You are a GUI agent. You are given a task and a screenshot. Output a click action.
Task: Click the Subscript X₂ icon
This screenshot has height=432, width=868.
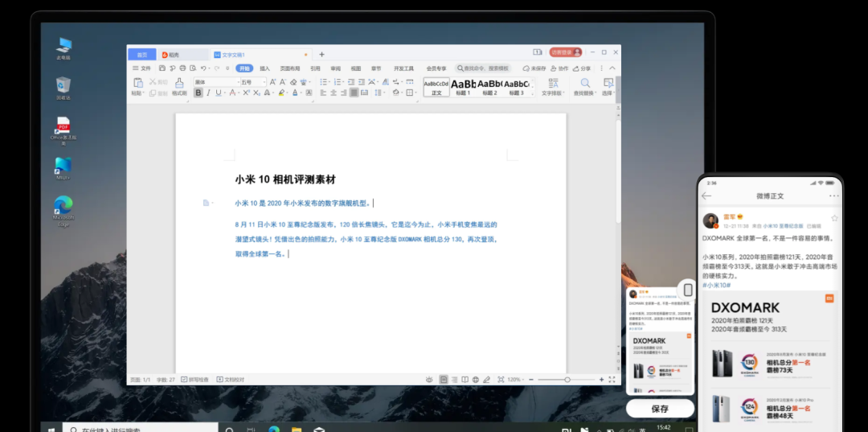256,93
